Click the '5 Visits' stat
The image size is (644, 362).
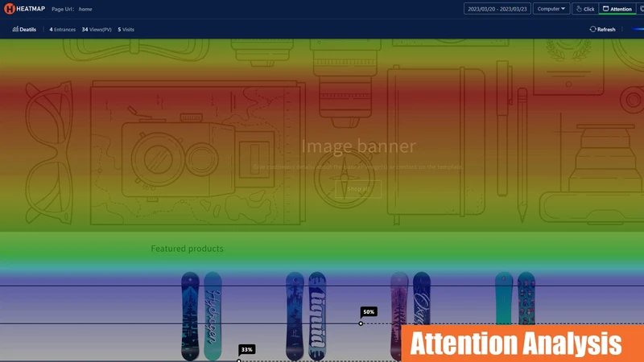tap(126, 30)
